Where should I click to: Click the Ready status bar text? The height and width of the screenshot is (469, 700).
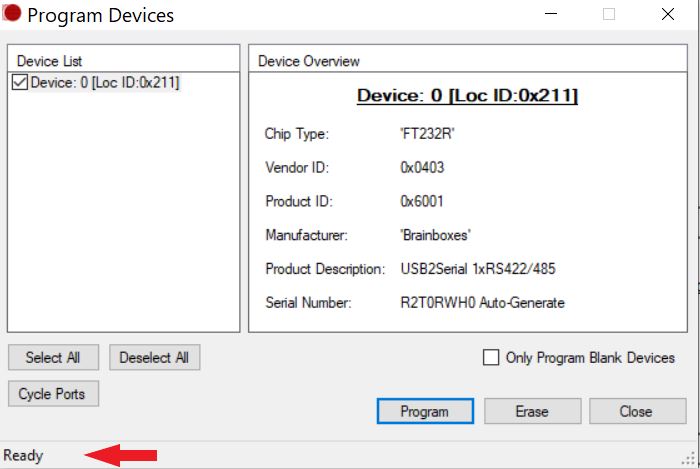[x=24, y=456]
